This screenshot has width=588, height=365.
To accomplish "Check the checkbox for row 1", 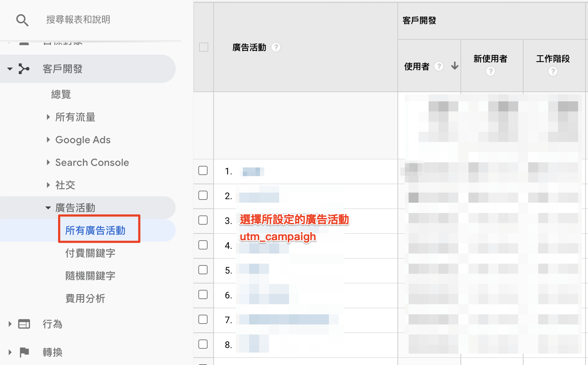I will pyautogui.click(x=203, y=170).
